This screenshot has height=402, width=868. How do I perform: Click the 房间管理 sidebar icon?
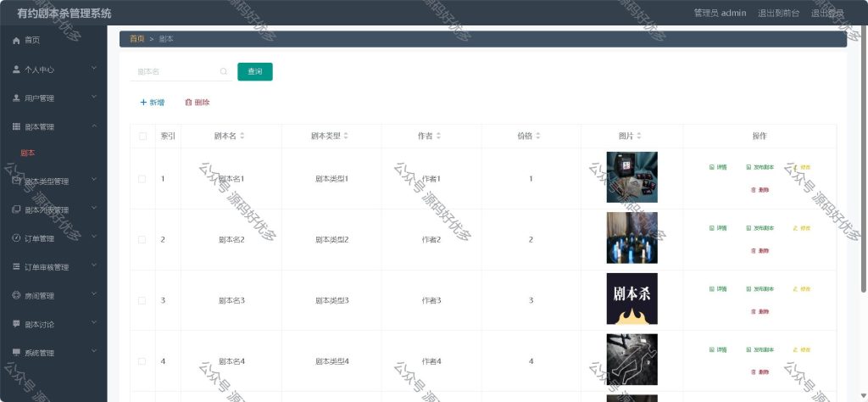(16, 295)
